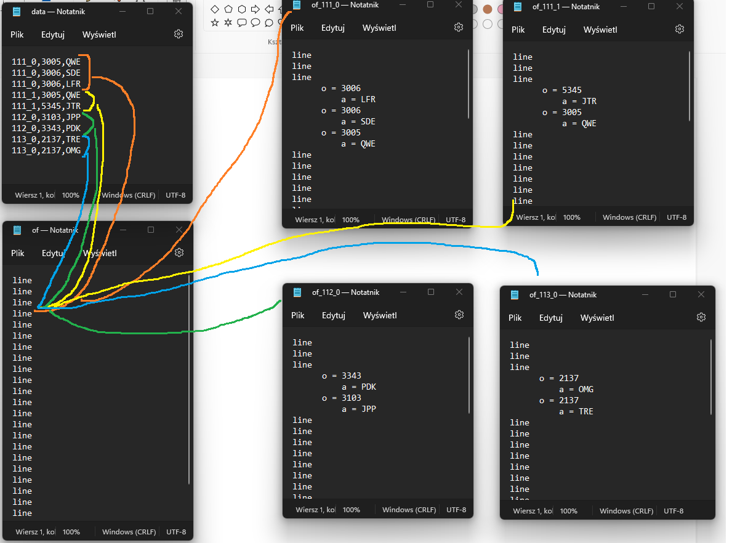This screenshot has width=756, height=543.
Task: Open Edytuj menu in of_112_0 window
Action: 333,315
